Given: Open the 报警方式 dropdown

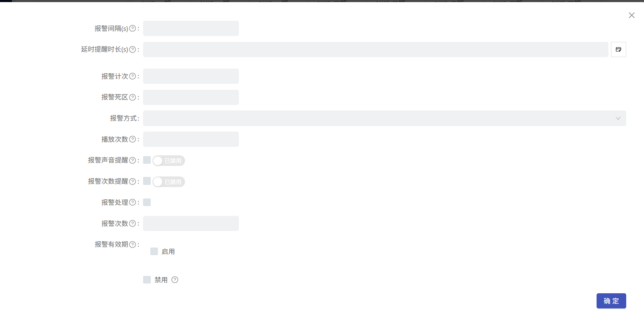Looking at the screenshot, I should [384, 118].
